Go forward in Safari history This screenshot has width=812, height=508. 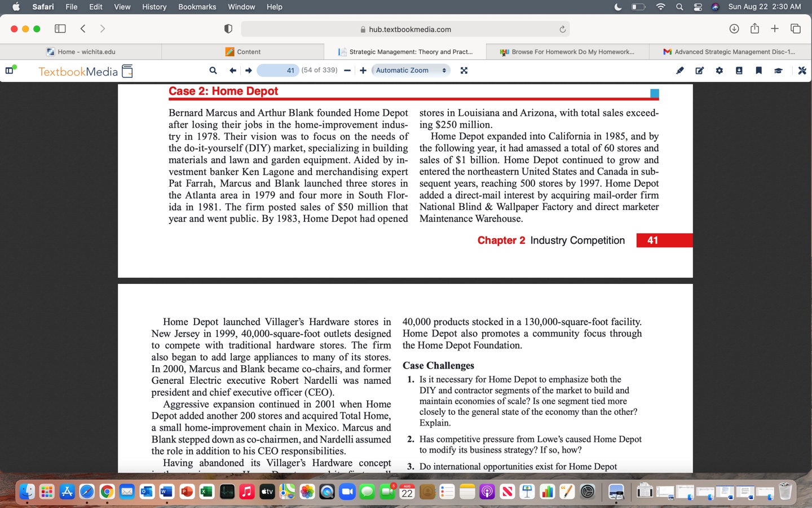102,29
